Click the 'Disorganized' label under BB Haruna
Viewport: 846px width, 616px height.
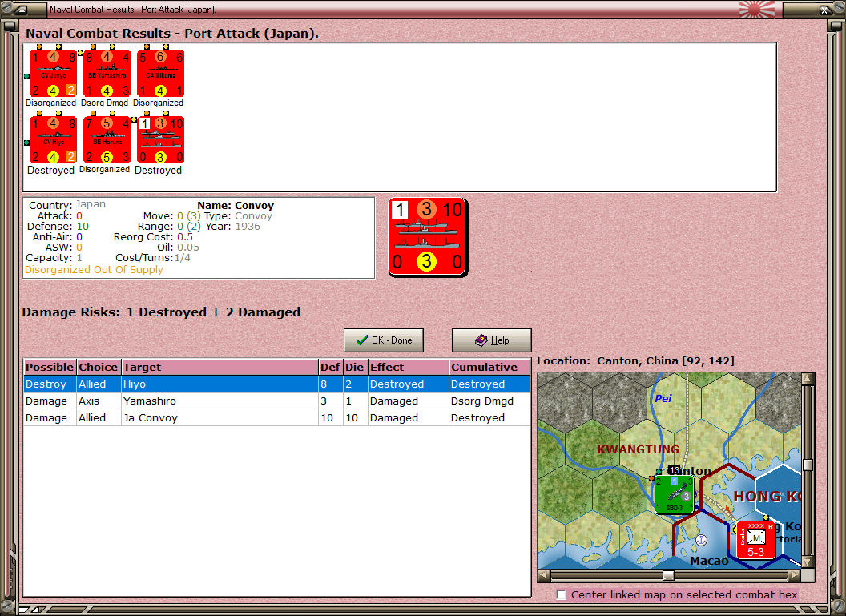click(105, 169)
